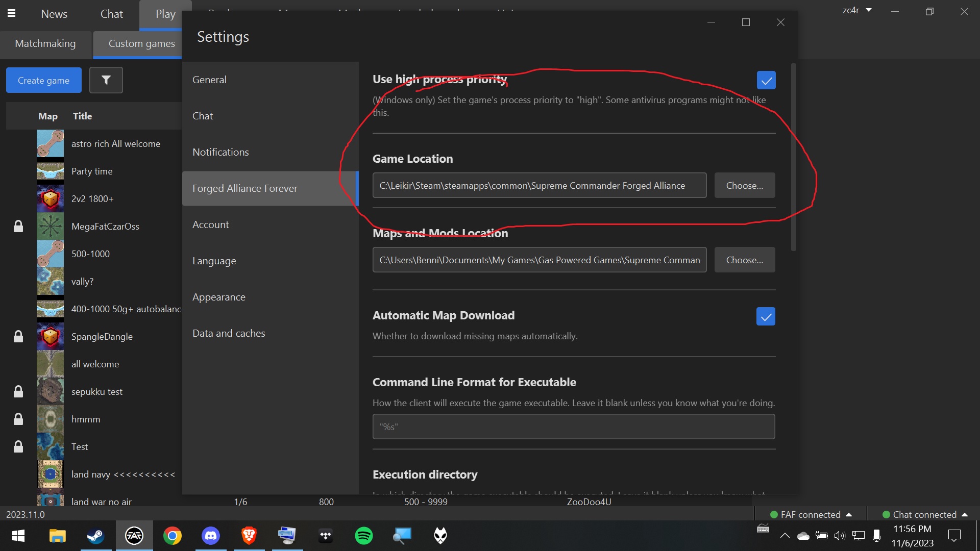The height and width of the screenshot is (551, 980).
Task: Open the volume control in system tray
Action: tap(840, 536)
